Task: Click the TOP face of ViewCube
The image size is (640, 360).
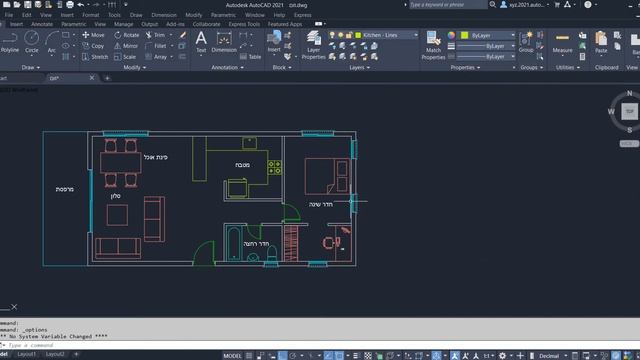Action: tap(629, 111)
